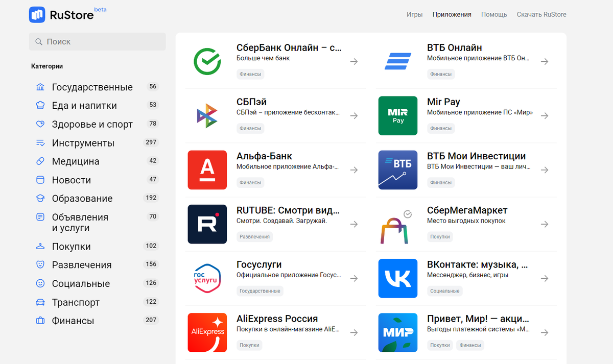Click the arrow next to СберБанк Онлайн

click(354, 61)
